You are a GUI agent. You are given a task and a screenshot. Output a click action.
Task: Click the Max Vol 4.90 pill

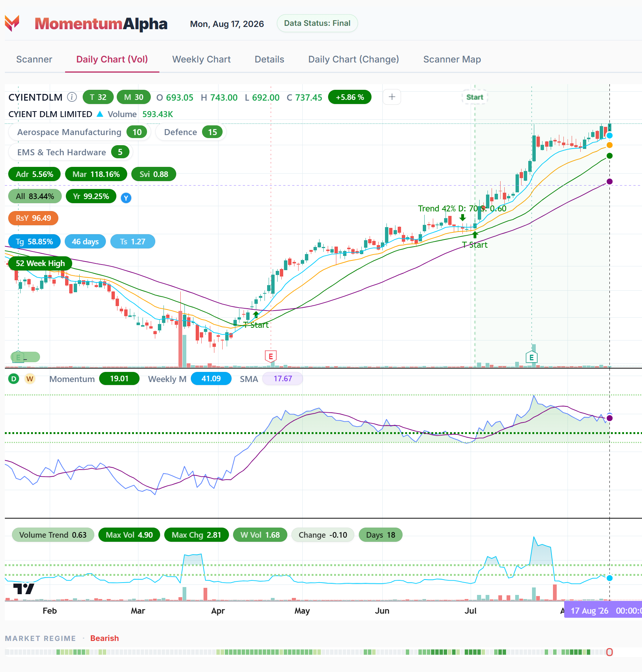(129, 535)
